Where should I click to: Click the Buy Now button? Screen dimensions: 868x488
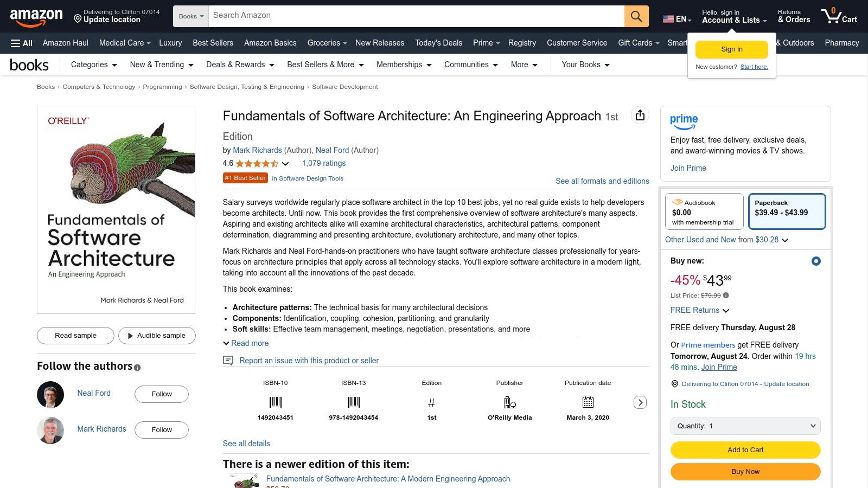(745, 472)
